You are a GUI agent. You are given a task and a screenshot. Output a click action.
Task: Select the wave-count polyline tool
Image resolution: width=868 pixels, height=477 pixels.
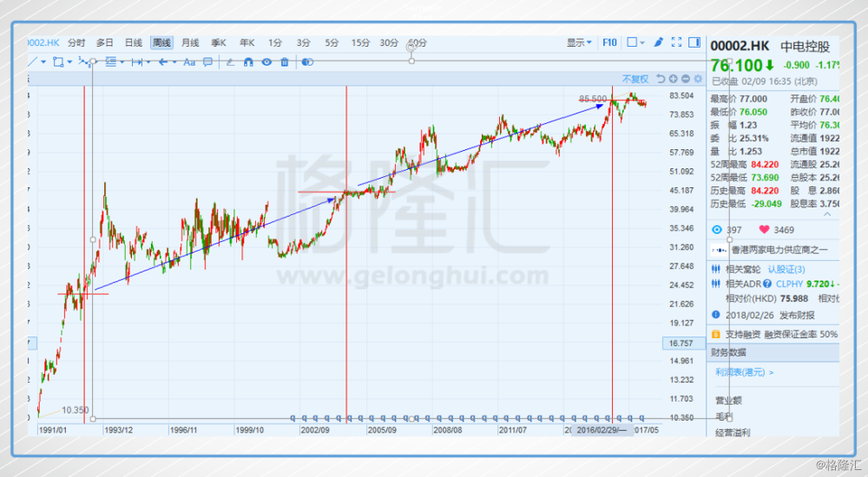tap(84, 62)
